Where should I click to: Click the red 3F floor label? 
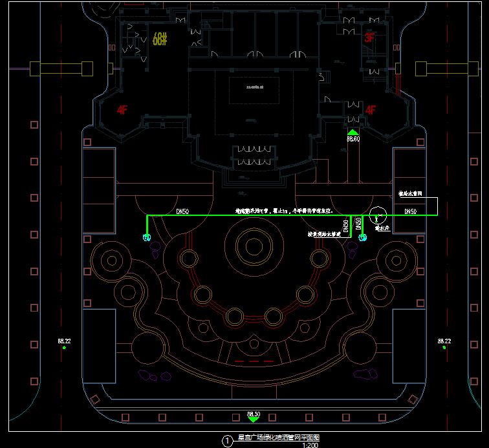369,37
